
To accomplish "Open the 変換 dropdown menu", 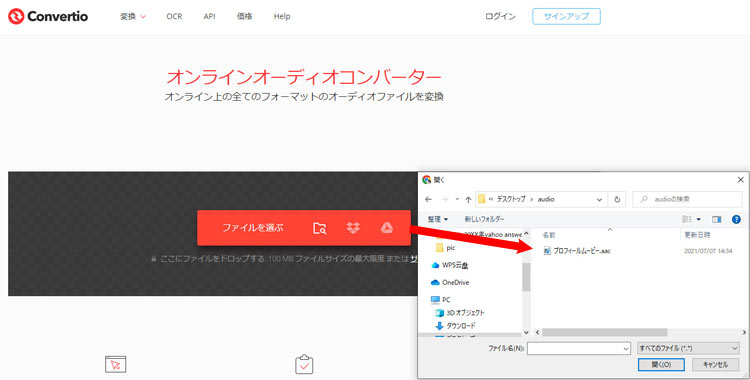I will pos(132,16).
